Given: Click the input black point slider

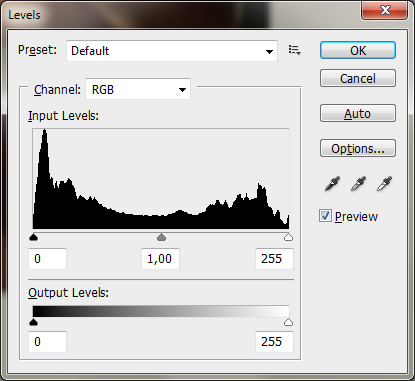Looking at the screenshot, I should [34, 237].
